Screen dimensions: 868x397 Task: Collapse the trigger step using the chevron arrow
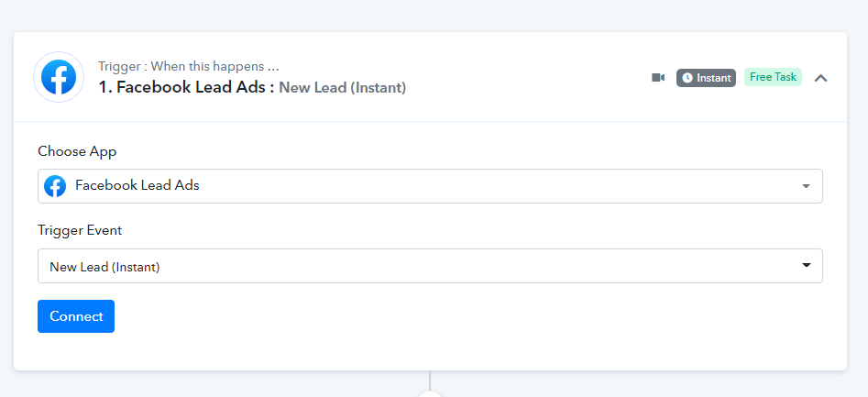tap(820, 78)
